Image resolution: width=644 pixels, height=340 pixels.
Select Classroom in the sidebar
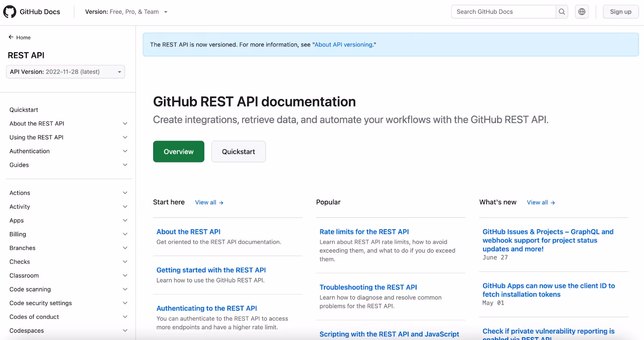24,276
